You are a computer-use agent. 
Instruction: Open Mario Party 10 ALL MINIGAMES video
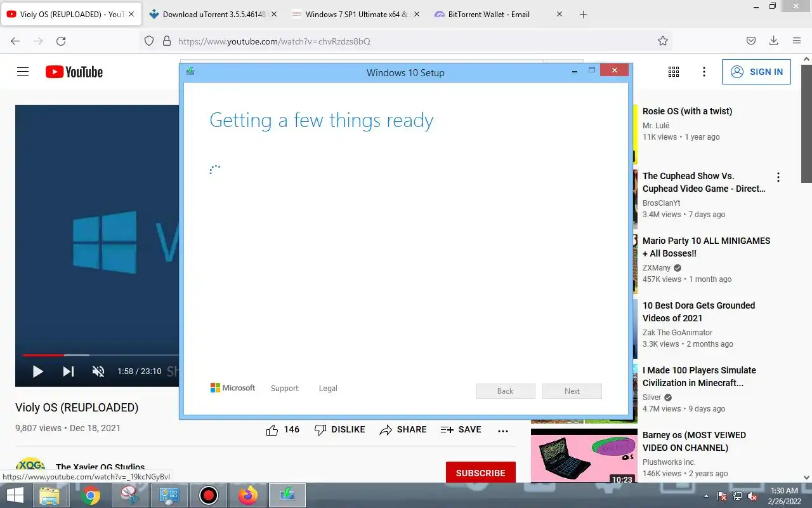coord(706,247)
